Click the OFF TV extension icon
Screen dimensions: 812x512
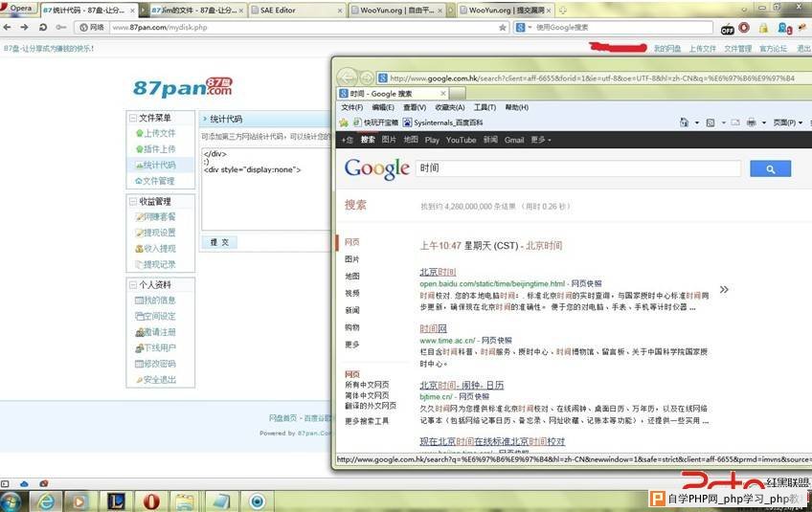(728, 29)
